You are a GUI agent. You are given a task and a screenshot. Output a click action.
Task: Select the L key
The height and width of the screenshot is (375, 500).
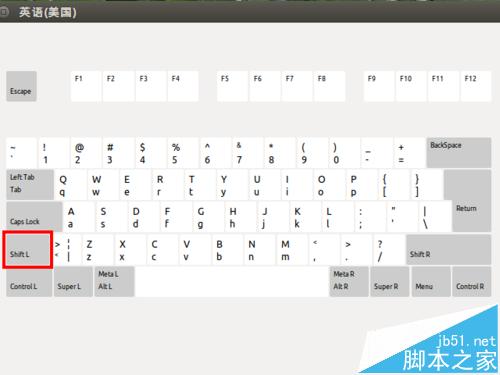point(337,217)
